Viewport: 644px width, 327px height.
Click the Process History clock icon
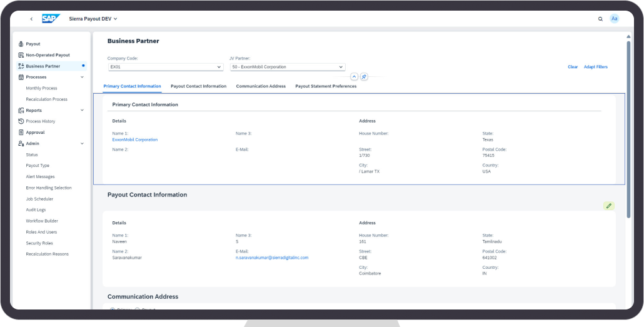pos(21,121)
